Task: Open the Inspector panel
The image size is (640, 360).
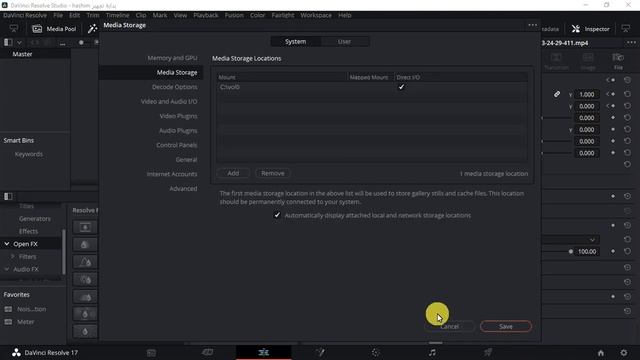Action: pos(591,29)
